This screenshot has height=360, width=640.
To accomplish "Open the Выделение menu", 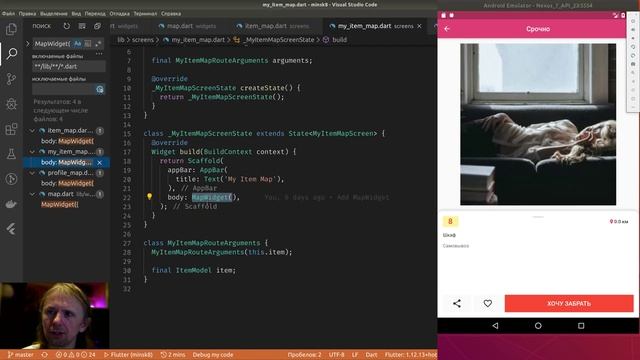I will point(54,13).
